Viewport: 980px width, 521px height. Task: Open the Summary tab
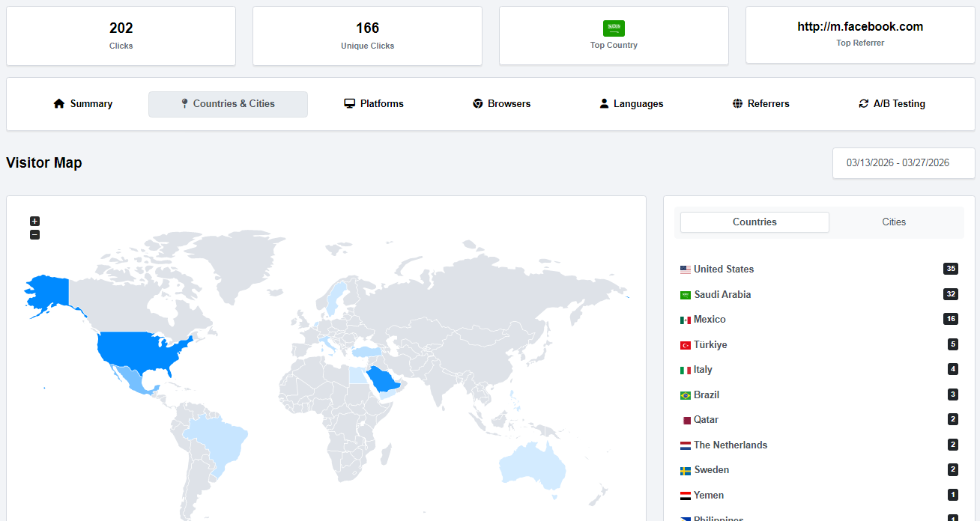point(83,104)
